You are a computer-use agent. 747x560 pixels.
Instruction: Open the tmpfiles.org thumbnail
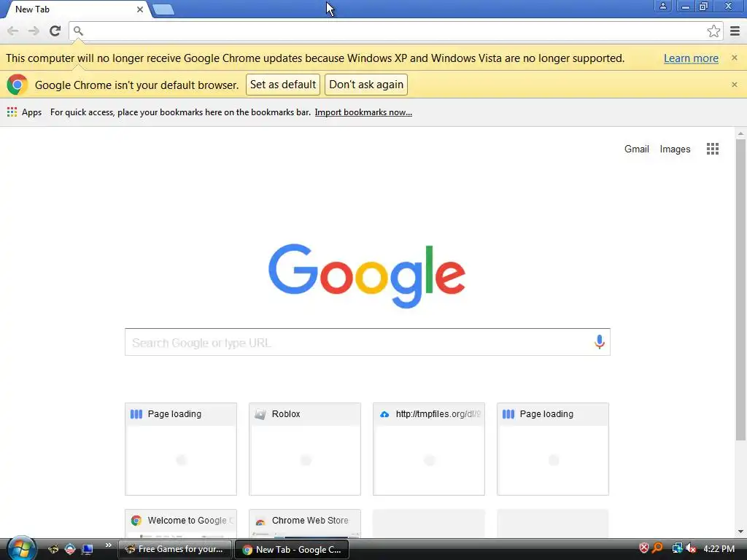[429, 449]
